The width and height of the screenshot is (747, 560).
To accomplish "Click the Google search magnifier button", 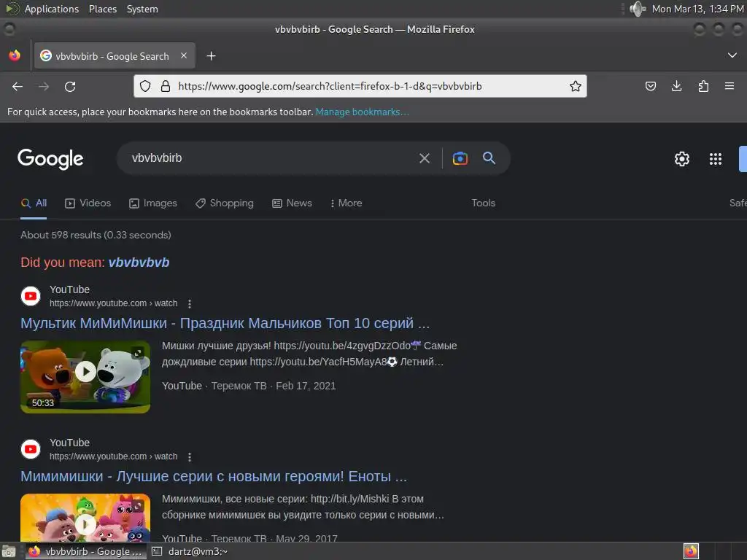I will [489, 158].
